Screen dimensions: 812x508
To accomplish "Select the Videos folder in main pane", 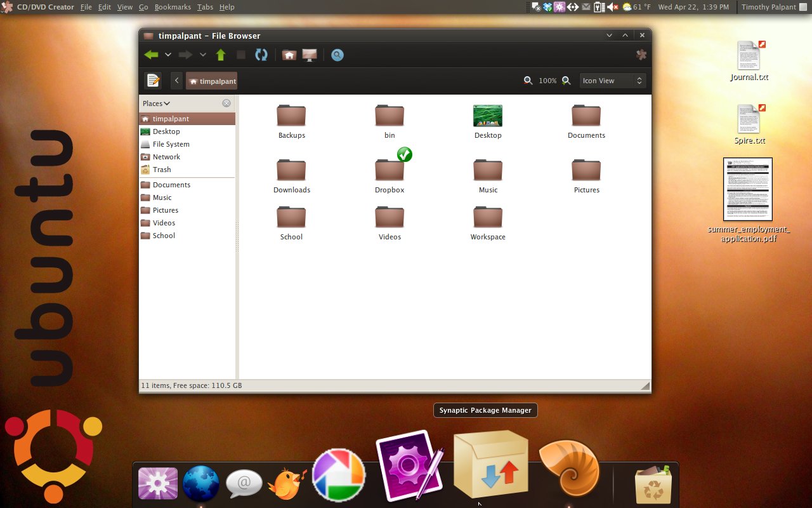I will [390, 217].
